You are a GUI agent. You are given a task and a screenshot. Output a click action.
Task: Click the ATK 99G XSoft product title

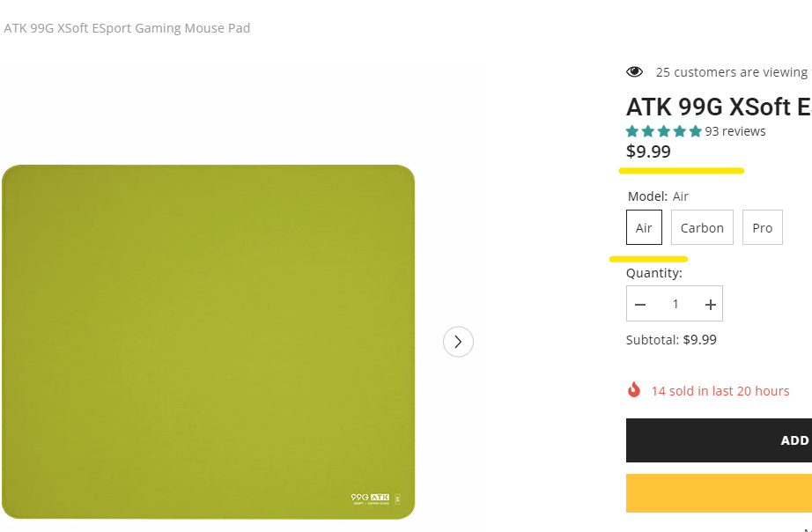point(718,107)
